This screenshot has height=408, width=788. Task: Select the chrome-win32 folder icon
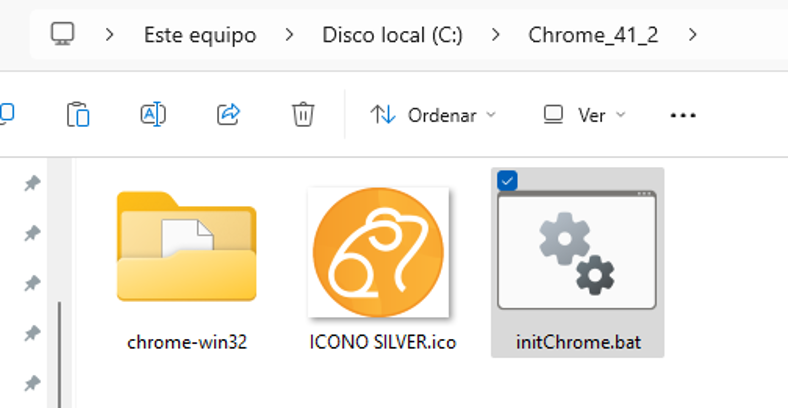pyautogui.click(x=186, y=246)
